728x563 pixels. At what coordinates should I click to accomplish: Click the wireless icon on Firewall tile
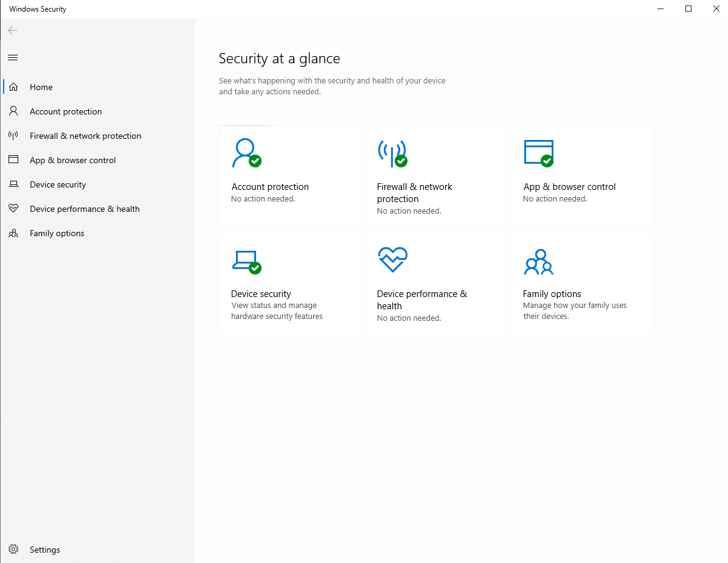(392, 152)
